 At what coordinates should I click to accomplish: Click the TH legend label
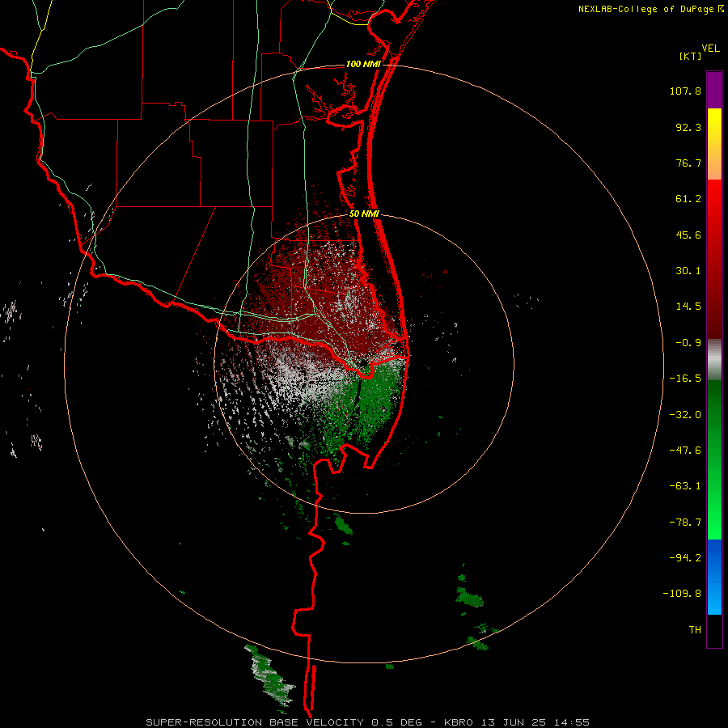pos(695,629)
